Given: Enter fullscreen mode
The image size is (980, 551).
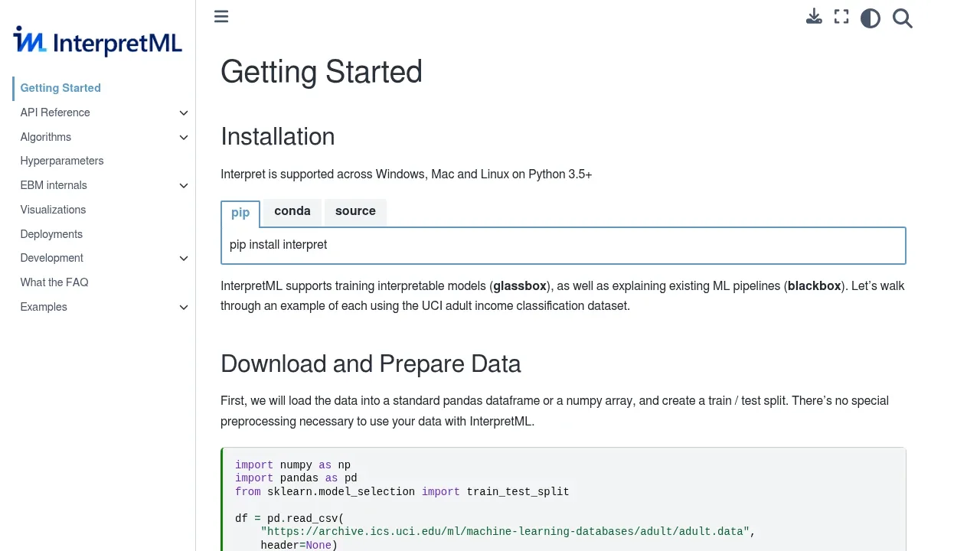Looking at the screenshot, I should coord(841,18).
